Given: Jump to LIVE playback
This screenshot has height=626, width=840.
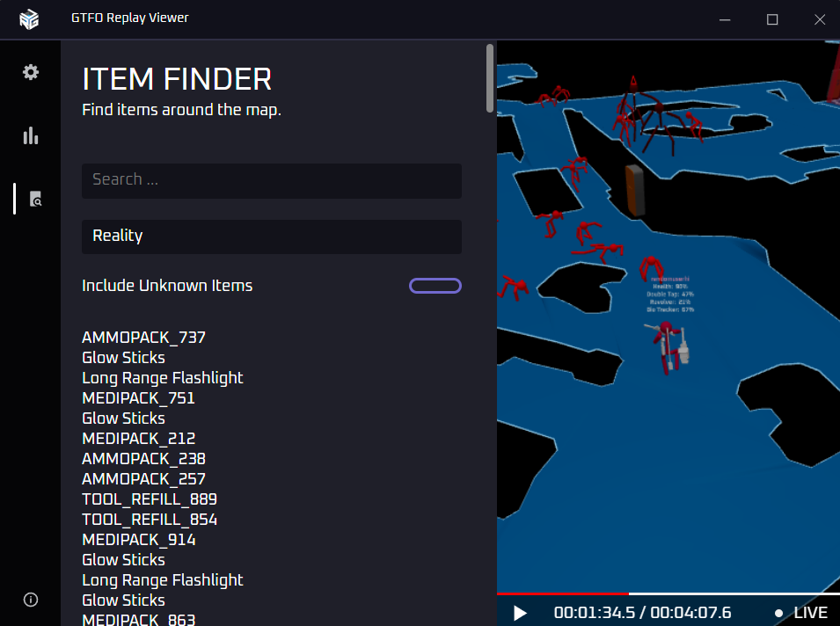Looking at the screenshot, I should pos(801,613).
